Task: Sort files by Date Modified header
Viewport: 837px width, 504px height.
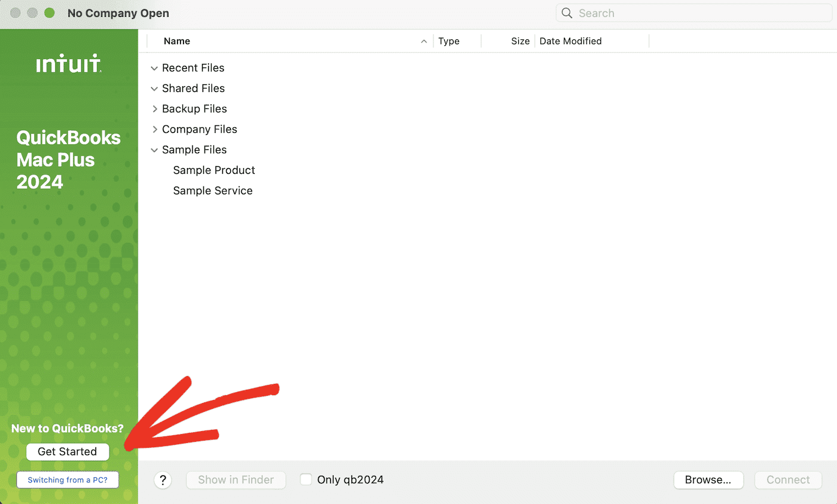Action: [570, 41]
